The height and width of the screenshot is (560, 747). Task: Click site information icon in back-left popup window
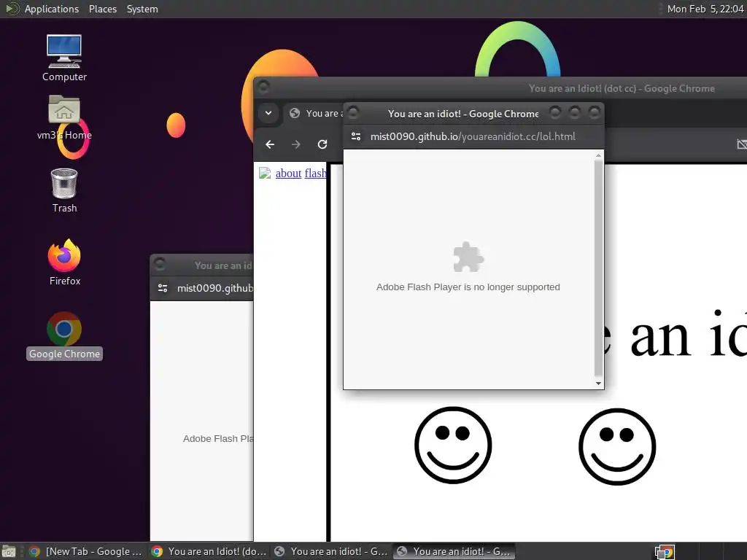coord(163,288)
